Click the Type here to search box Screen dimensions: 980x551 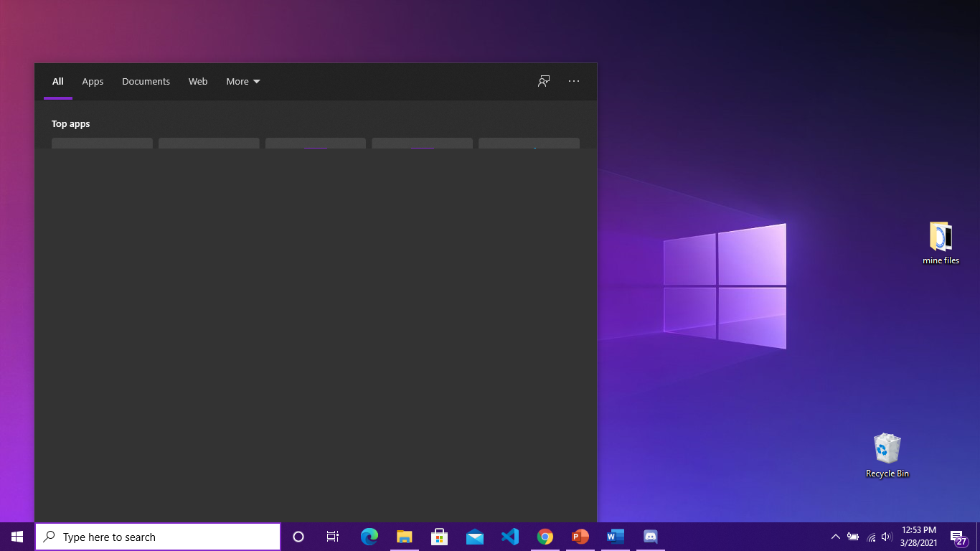(158, 537)
